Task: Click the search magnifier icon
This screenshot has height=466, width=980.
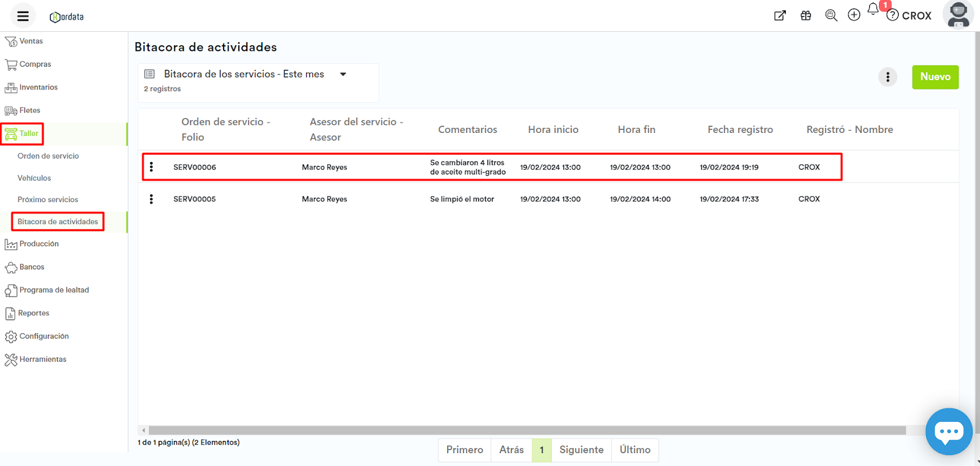Action: [831, 16]
